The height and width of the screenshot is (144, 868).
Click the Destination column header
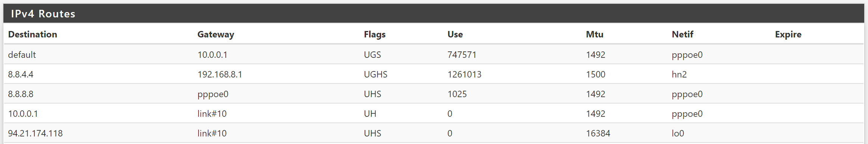33,34
